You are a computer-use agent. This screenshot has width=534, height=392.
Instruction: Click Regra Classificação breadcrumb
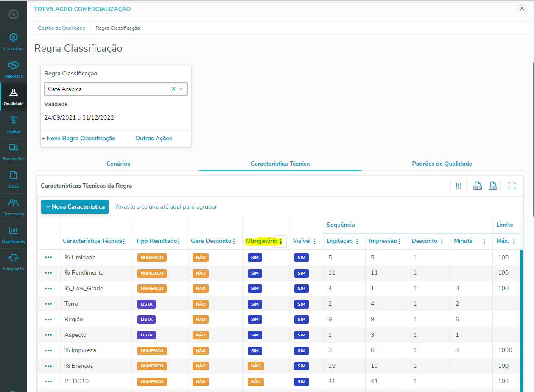117,28
